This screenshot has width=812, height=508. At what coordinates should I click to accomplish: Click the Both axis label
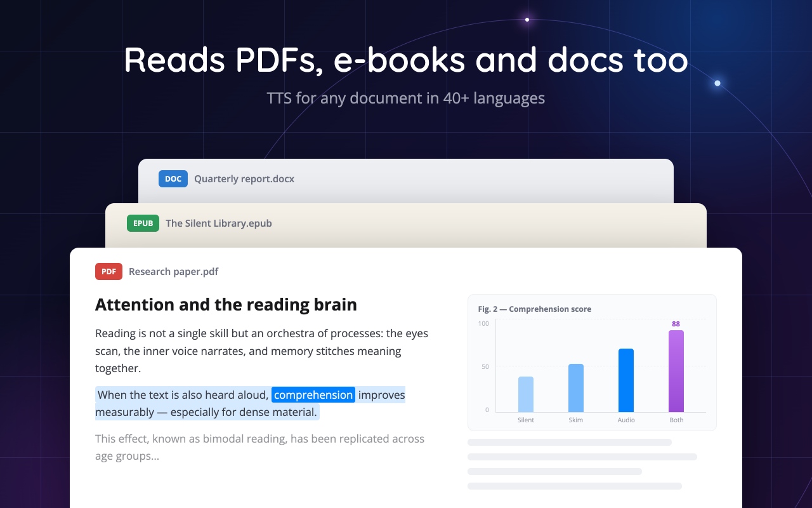(x=676, y=420)
